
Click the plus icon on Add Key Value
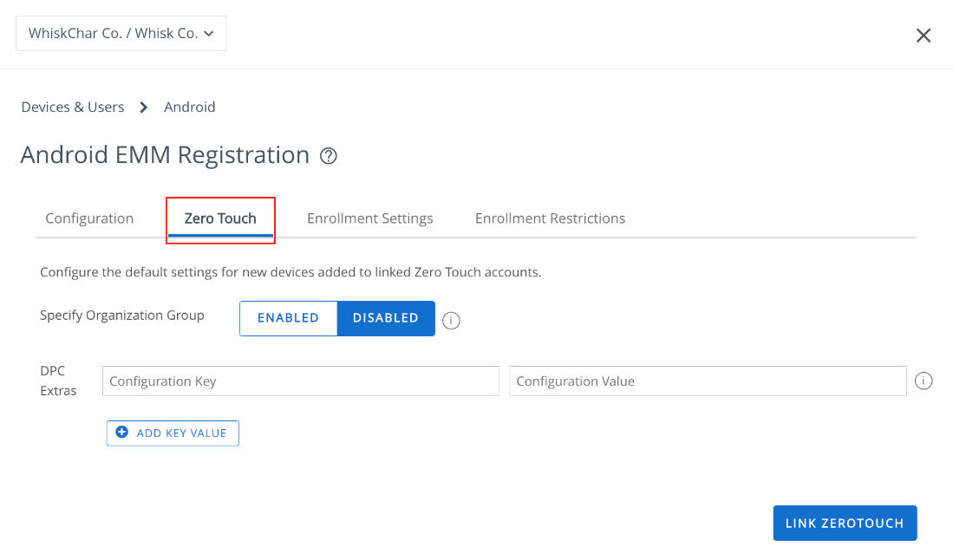tap(121, 433)
